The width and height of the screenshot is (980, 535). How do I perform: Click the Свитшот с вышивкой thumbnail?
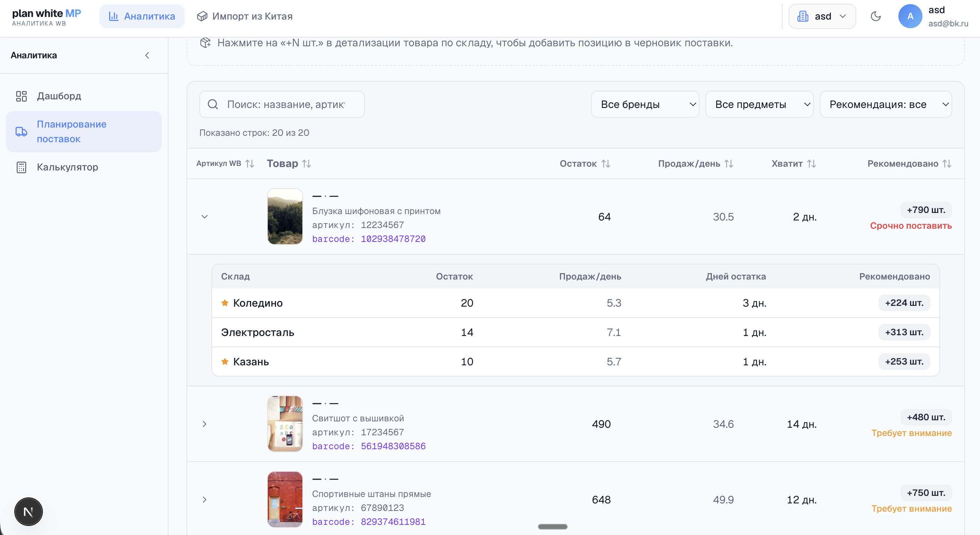click(285, 424)
